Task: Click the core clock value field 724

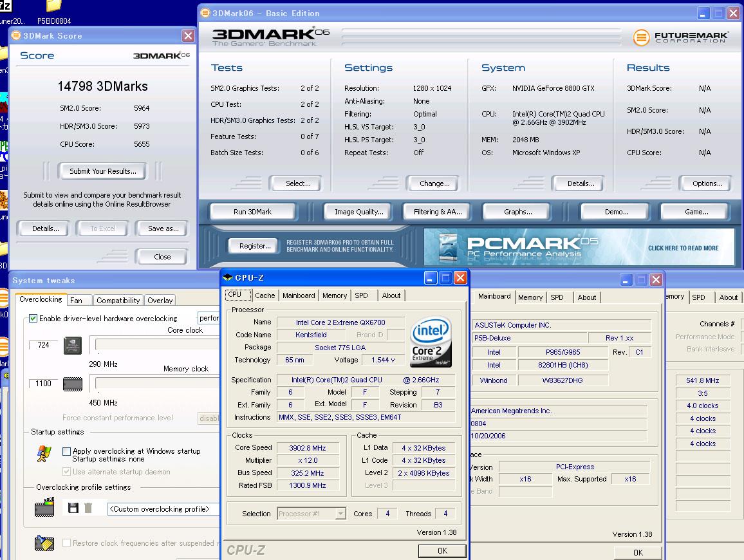Action: [44, 345]
